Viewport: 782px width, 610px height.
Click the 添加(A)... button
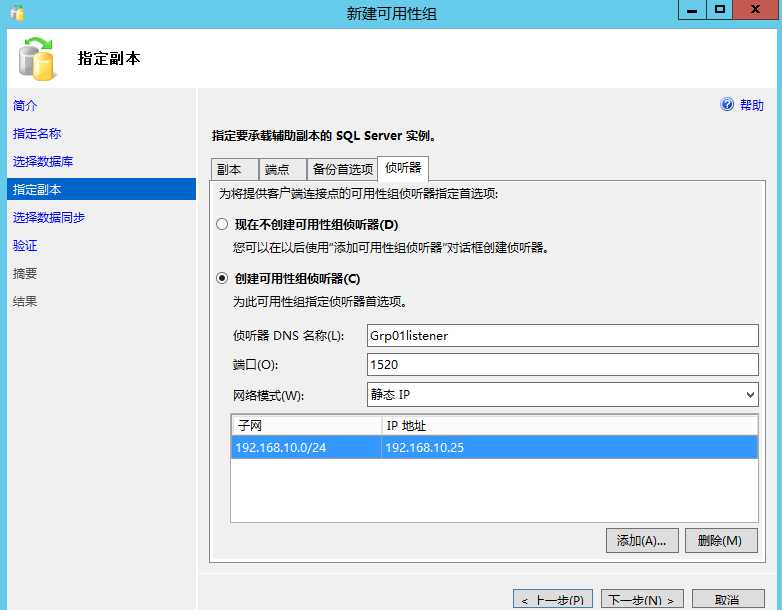point(642,541)
